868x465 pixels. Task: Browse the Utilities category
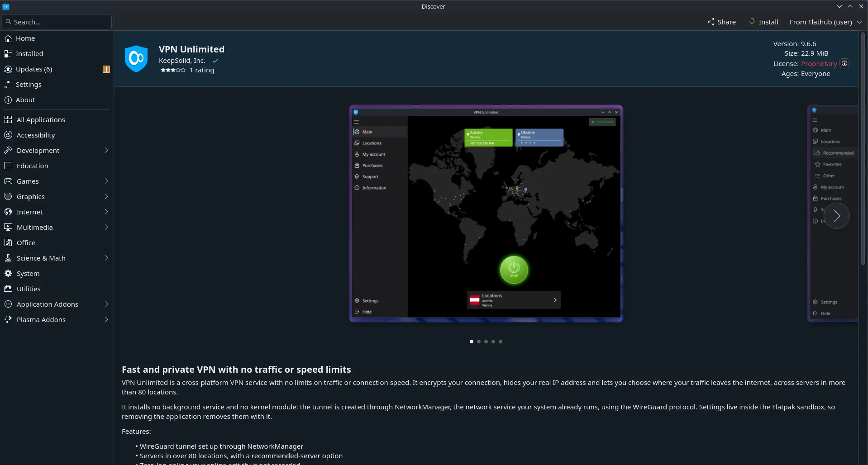point(57,289)
